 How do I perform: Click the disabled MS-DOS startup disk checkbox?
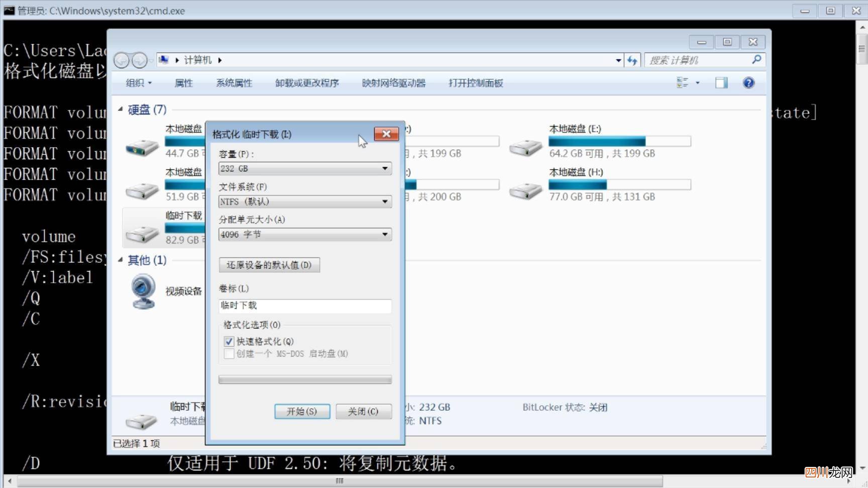click(x=229, y=354)
